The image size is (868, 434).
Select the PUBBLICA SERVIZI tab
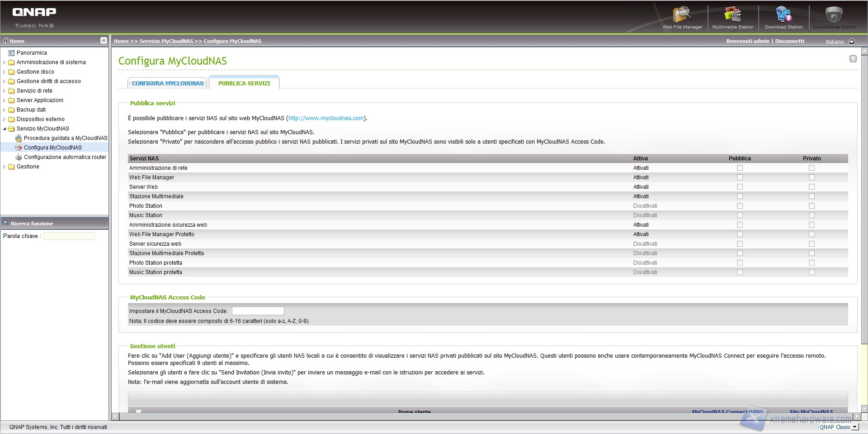click(244, 84)
